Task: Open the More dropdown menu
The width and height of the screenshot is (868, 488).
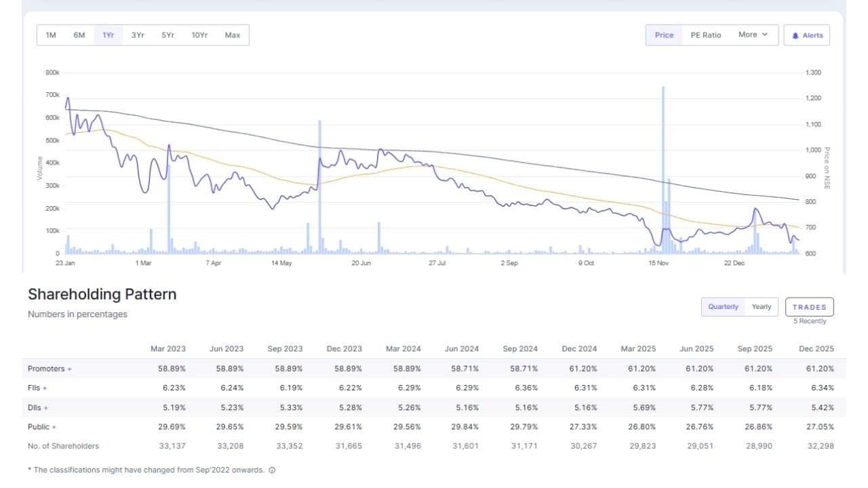Action: click(753, 35)
